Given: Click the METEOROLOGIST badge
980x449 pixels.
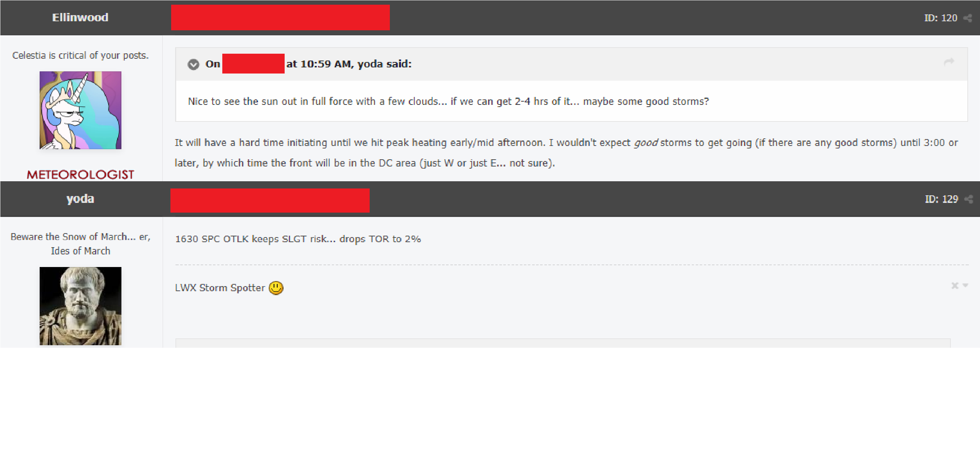Looking at the screenshot, I should [80, 175].
